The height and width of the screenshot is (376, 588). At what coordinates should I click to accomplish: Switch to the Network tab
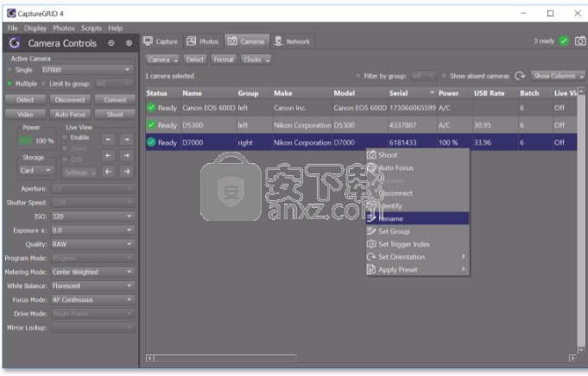coord(293,41)
